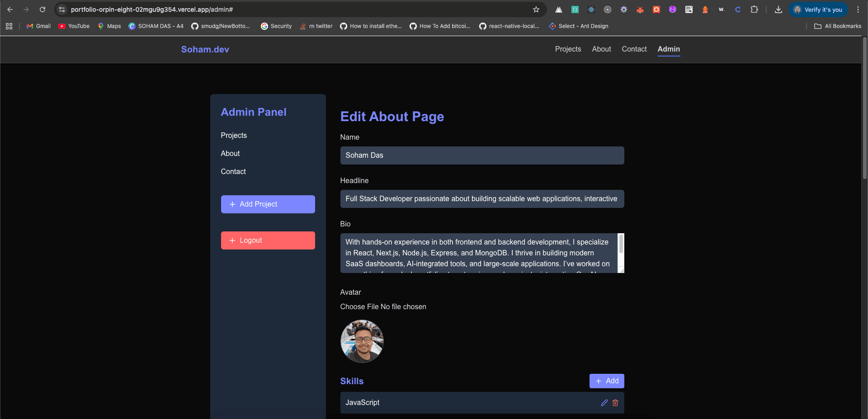Image resolution: width=868 pixels, height=419 pixels.
Task: Open the SOHAM DAS - A4 bookmark
Action: [x=156, y=26]
